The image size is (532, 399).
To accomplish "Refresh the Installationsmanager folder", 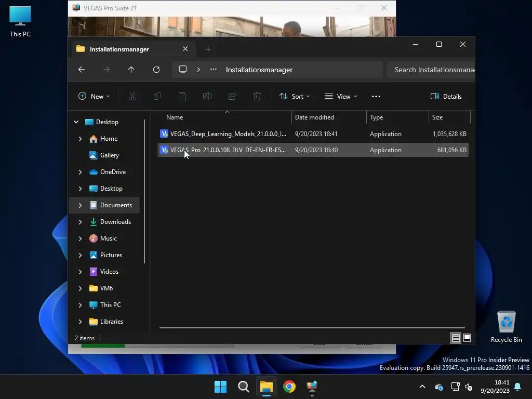I will (x=156, y=70).
